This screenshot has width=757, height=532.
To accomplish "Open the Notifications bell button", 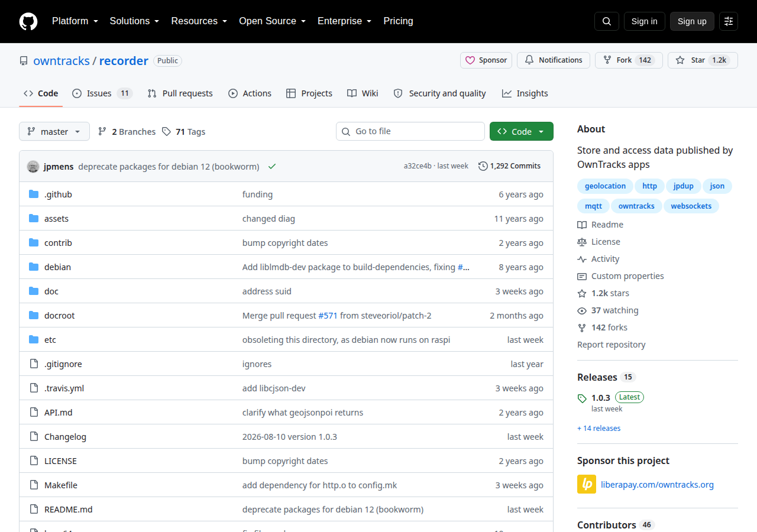I will point(553,60).
